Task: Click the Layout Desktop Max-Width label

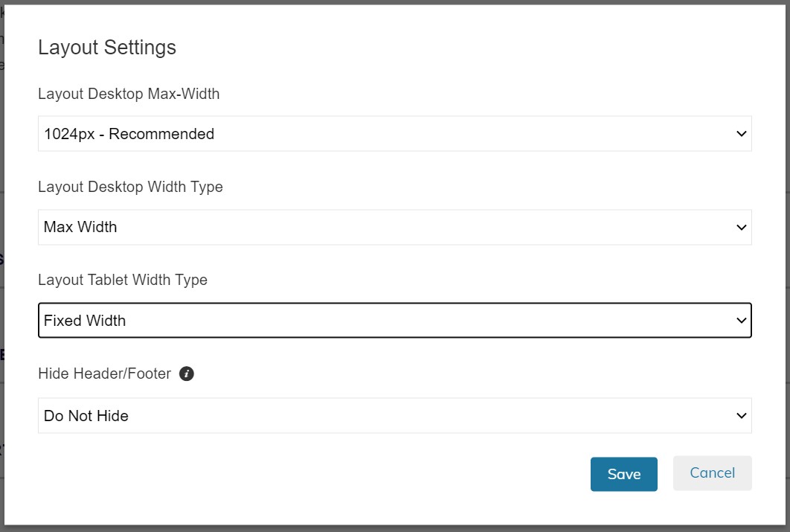Action: pos(129,94)
